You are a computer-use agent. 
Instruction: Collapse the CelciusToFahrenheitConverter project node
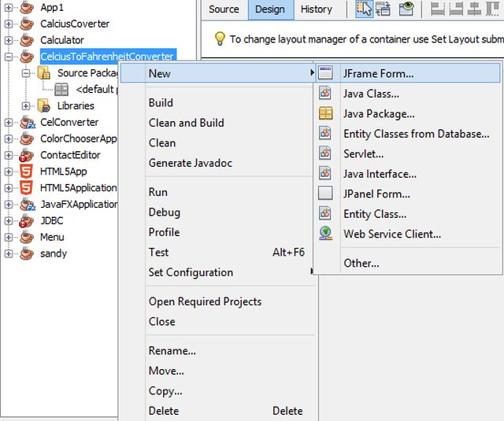coord(9,57)
